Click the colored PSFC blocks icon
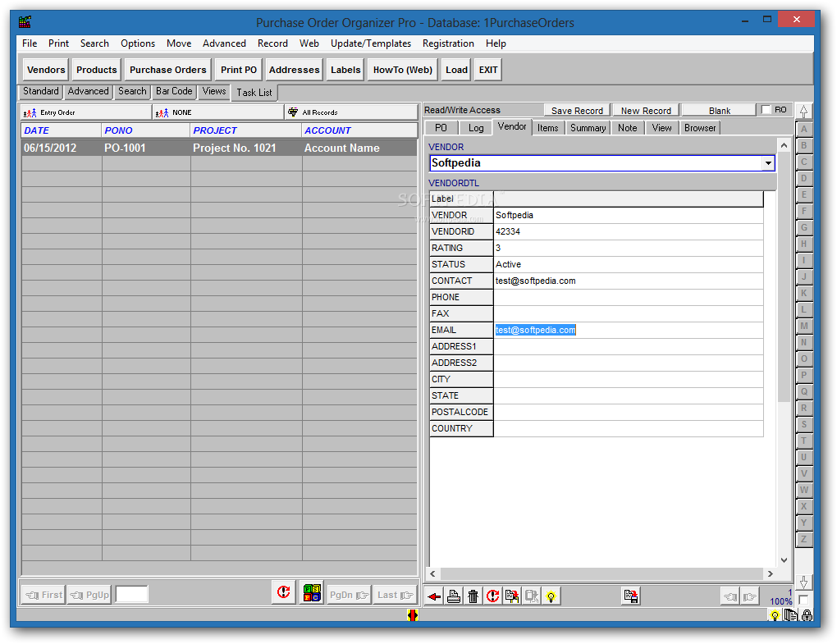 (312, 592)
